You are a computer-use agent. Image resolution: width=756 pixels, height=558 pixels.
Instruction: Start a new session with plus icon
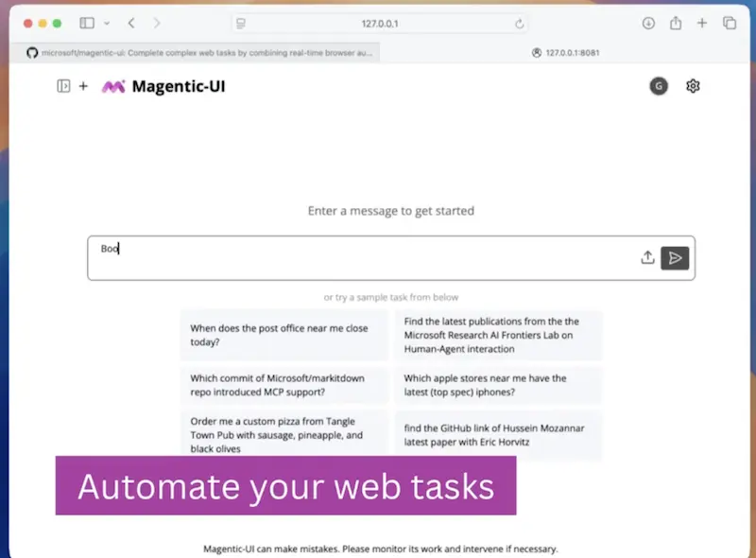83,86
